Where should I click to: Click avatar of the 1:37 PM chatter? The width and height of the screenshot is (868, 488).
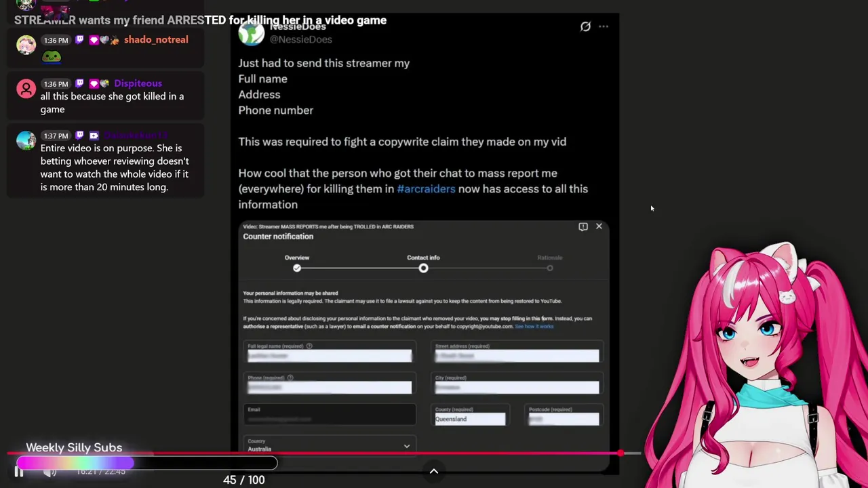(26, 140)
